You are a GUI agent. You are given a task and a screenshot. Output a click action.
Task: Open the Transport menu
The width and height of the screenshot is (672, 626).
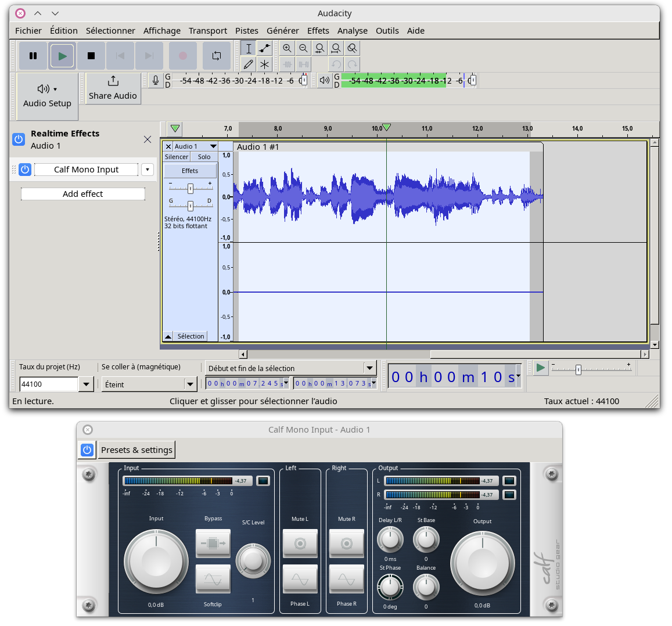pos(208,31)
